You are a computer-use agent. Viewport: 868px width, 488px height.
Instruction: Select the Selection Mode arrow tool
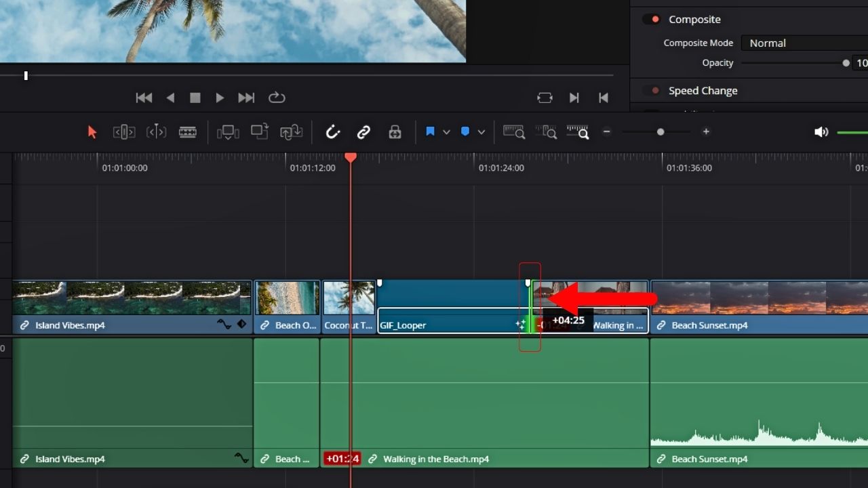(x=92, y=131)
